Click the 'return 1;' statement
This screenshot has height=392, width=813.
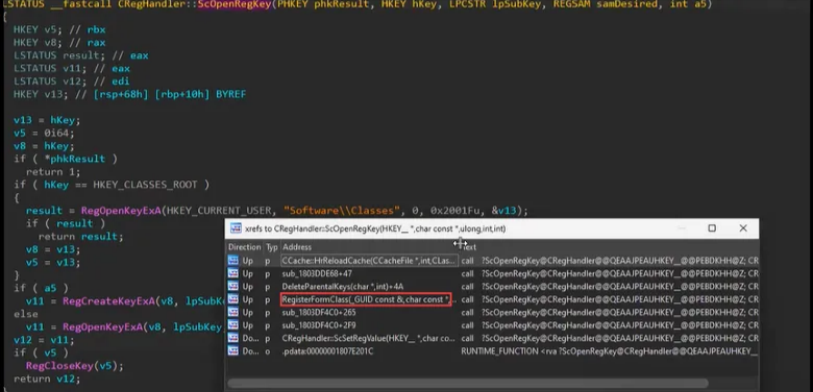pyautogui.click(x=53, y=172)
